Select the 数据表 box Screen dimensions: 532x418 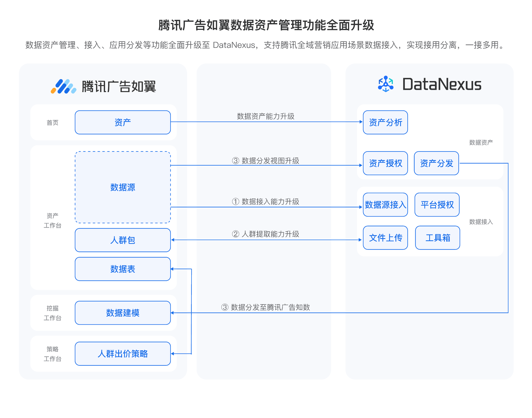tap(123, 269)
